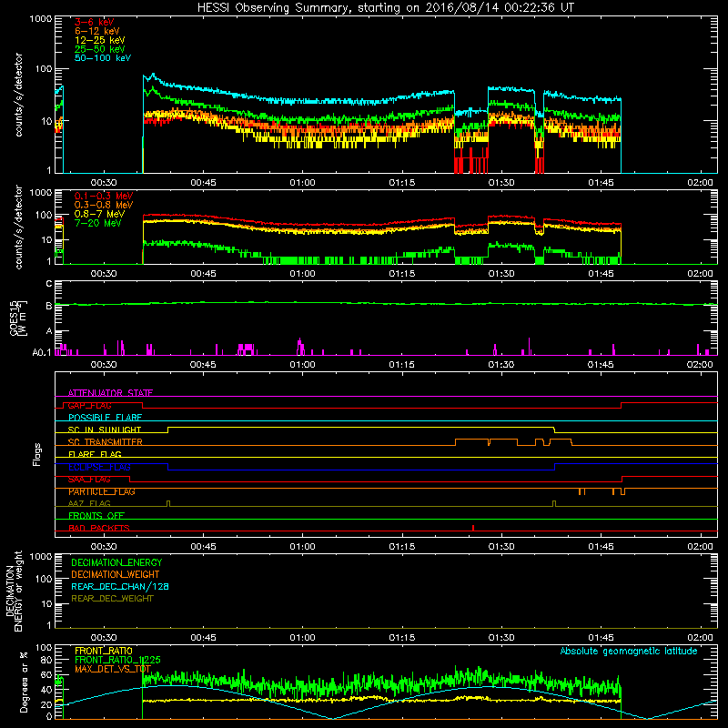Select the SC_IN_SUNLIGHT flag label
The height and width of the screenshot is (728, 728).
pyautogui.click(x=105, y=430)
